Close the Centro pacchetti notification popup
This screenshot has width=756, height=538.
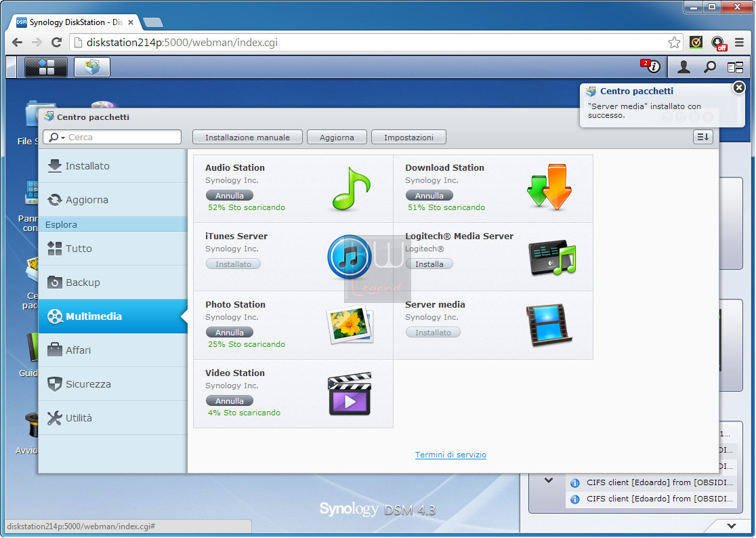[x=738, y=87]
